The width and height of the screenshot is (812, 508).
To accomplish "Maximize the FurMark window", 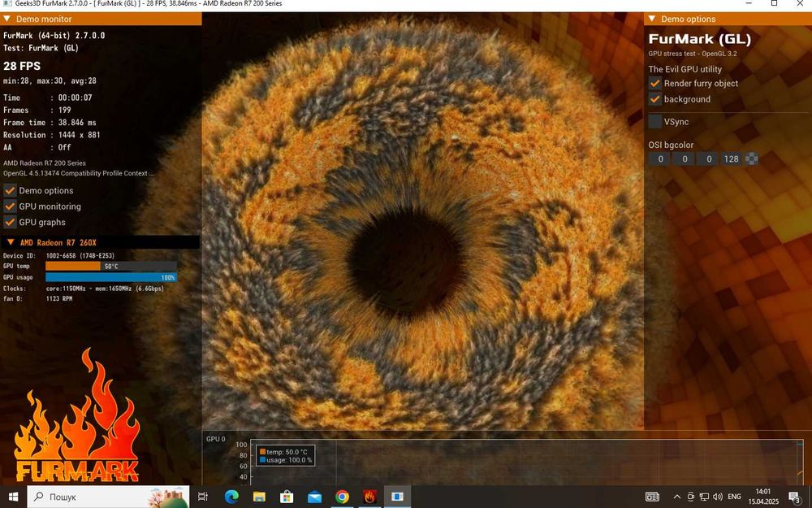I will pyautogui.click(x=774, y=3).
